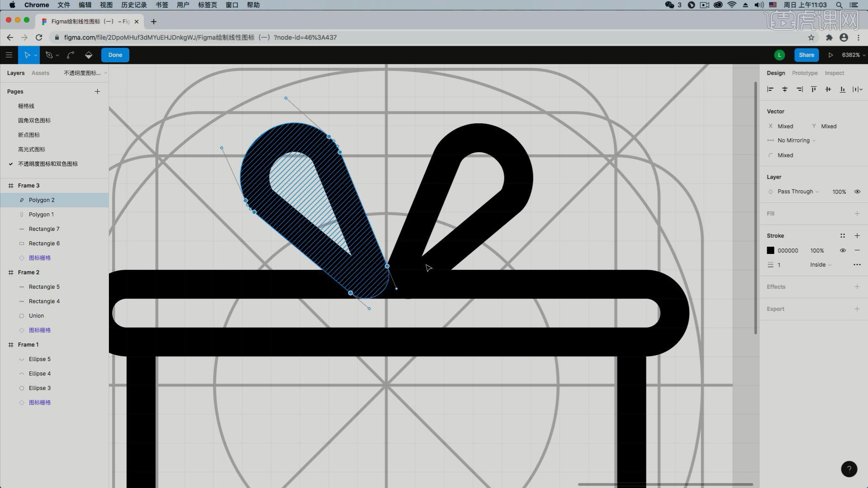Select the Frame 2 layer
This screenshot has width=868, height=488.
tap(54, 272)
